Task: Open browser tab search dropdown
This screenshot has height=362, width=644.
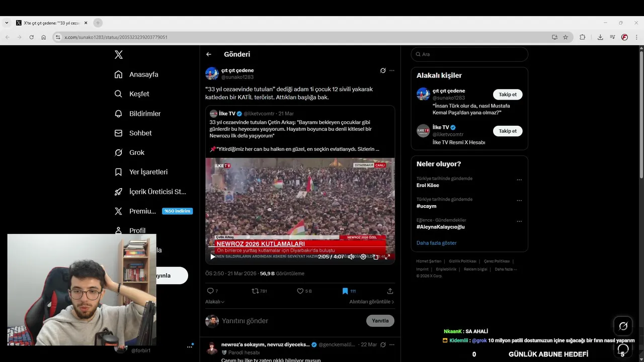Action: pos(7,23)
